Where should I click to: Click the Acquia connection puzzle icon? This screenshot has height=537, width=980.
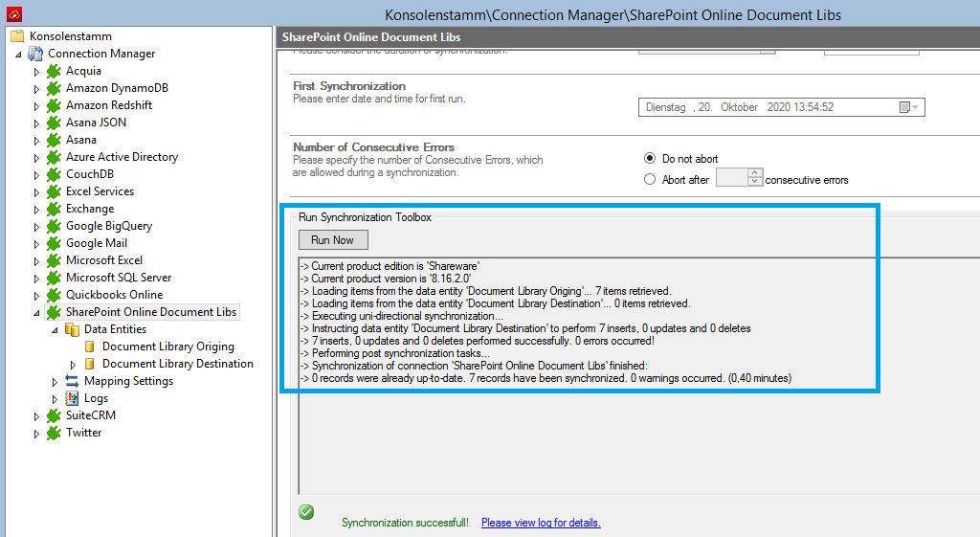[x=55, y=71]
